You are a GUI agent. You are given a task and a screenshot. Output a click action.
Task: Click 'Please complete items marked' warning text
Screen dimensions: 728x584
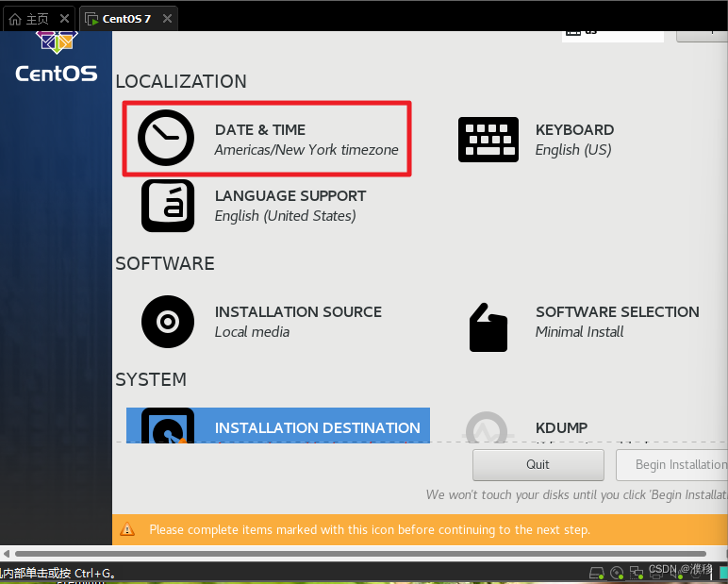(x=370, y=529)
